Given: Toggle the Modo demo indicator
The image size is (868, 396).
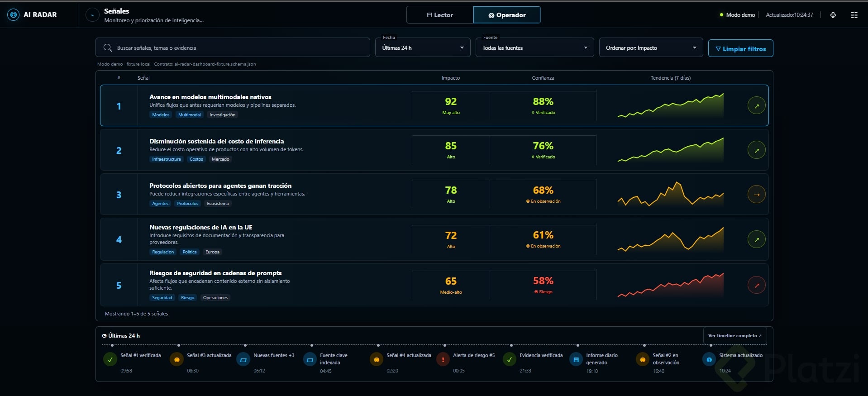Looking at the screenshot, I should (x=738, y=15).
